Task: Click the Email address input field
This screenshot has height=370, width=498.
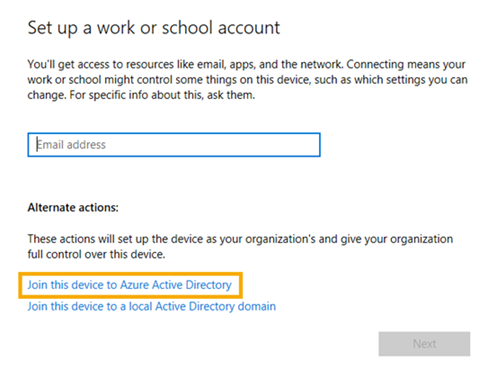Action: tap(174, 145)
